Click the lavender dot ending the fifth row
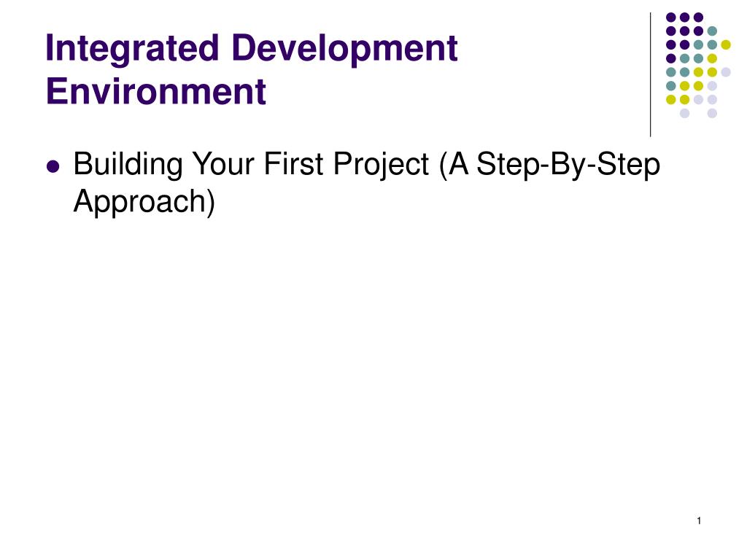747x560 pixels. [726, 72]
